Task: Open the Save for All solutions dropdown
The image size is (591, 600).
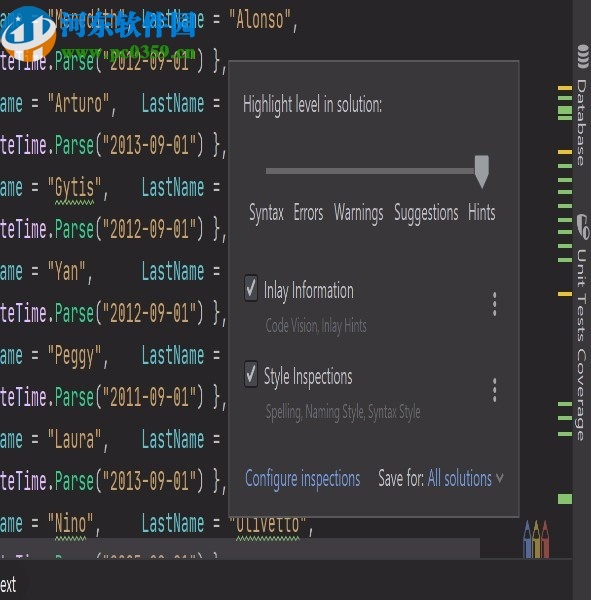Action: (x=465, y=478)
